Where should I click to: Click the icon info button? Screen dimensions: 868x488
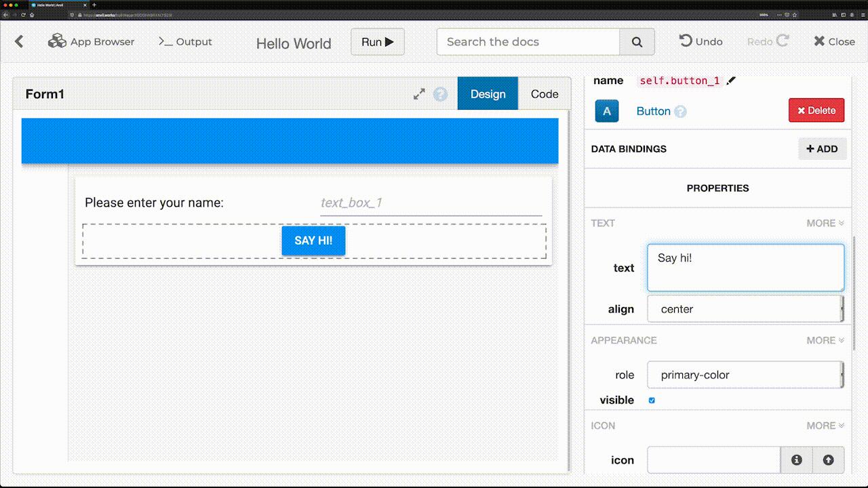[797, 460]
